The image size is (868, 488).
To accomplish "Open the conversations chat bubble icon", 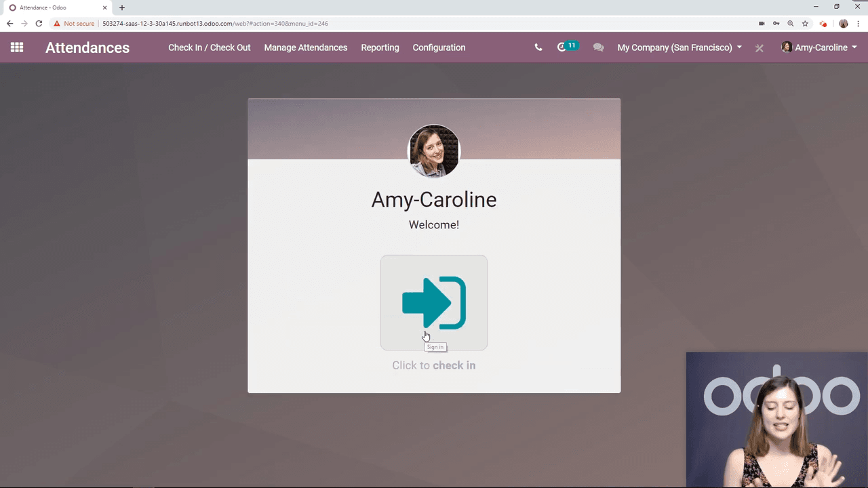I will pyautogui.click(x=598, y=47).
